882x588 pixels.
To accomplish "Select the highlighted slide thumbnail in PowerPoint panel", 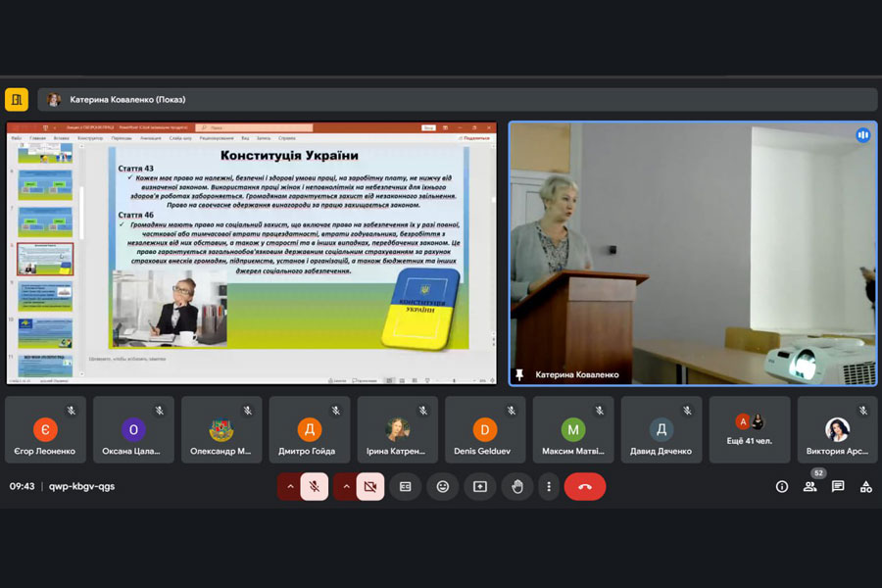I will coord(45,259).
